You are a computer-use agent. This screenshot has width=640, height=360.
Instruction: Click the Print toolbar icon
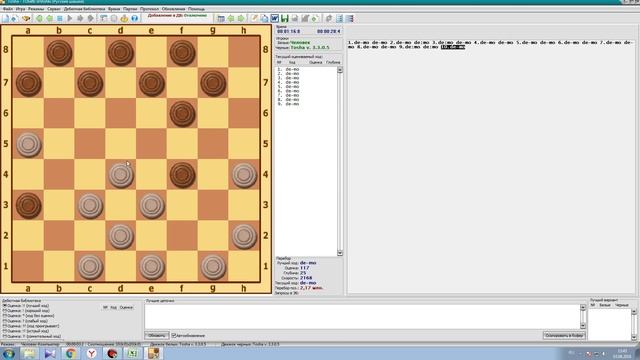click(295, 18)
